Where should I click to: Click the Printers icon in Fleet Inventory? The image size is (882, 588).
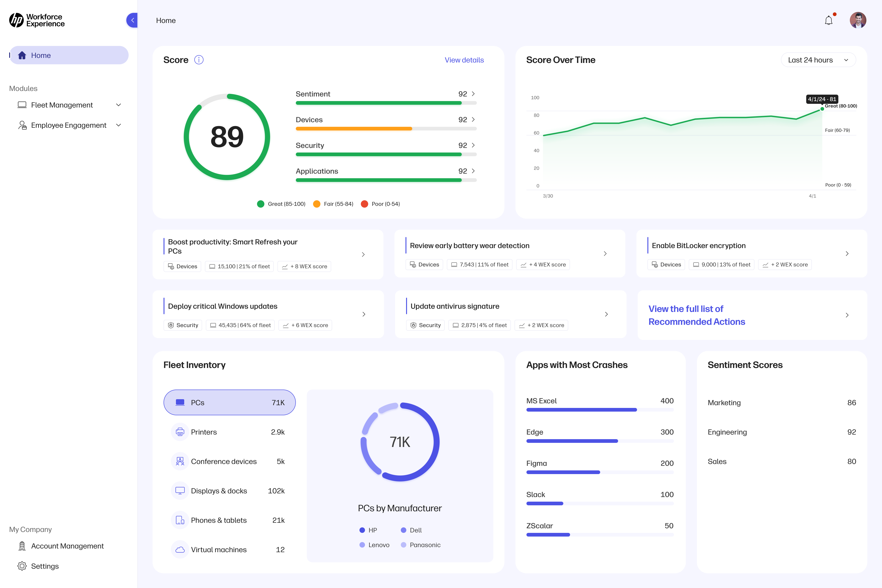pyautogui.click(x=180, y=432)
